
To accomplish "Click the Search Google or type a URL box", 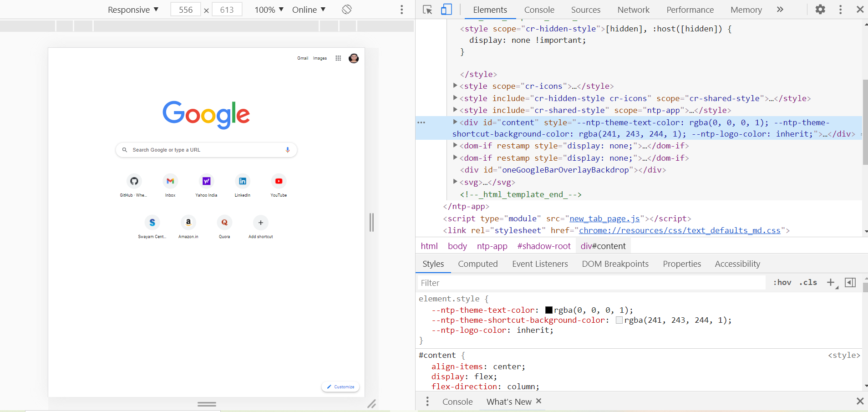I will click(206, 150).
